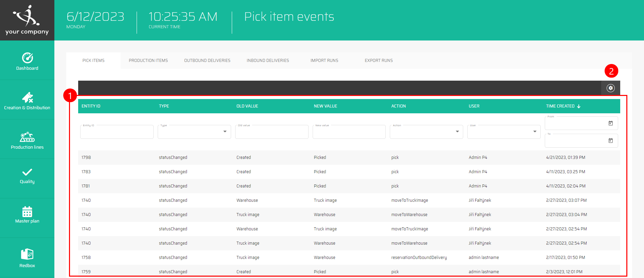Open the Redbox section
The width and height of the screenshot is (644, 278).
click(x=27, y=258)
